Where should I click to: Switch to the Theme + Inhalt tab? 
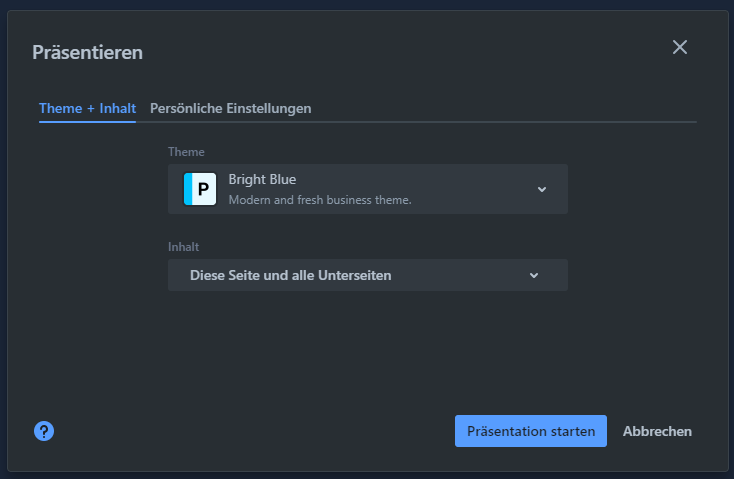(x=87, y=108)
